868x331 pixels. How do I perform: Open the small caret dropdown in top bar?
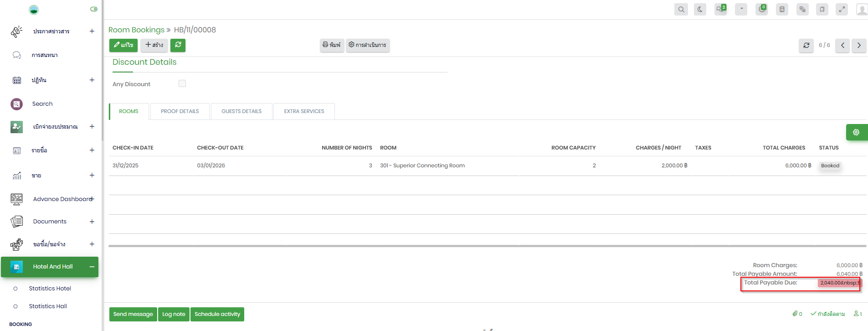pyautogui.click(x=741, y=9)
